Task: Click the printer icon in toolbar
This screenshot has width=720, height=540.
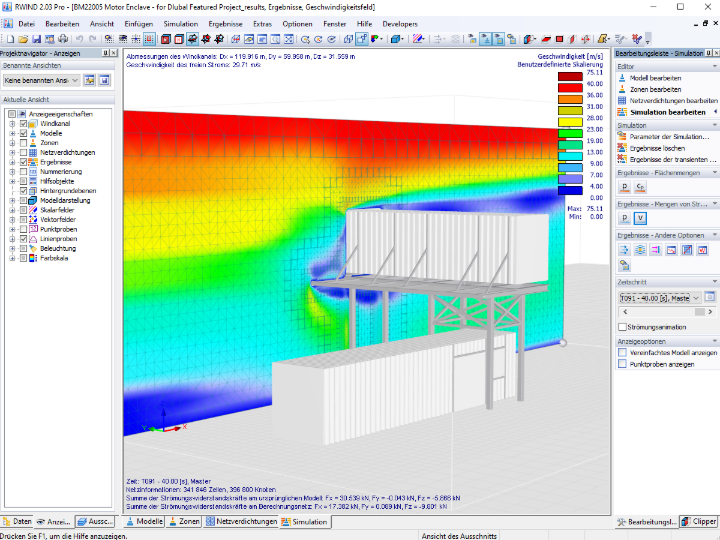Action: tap(63, 39)
